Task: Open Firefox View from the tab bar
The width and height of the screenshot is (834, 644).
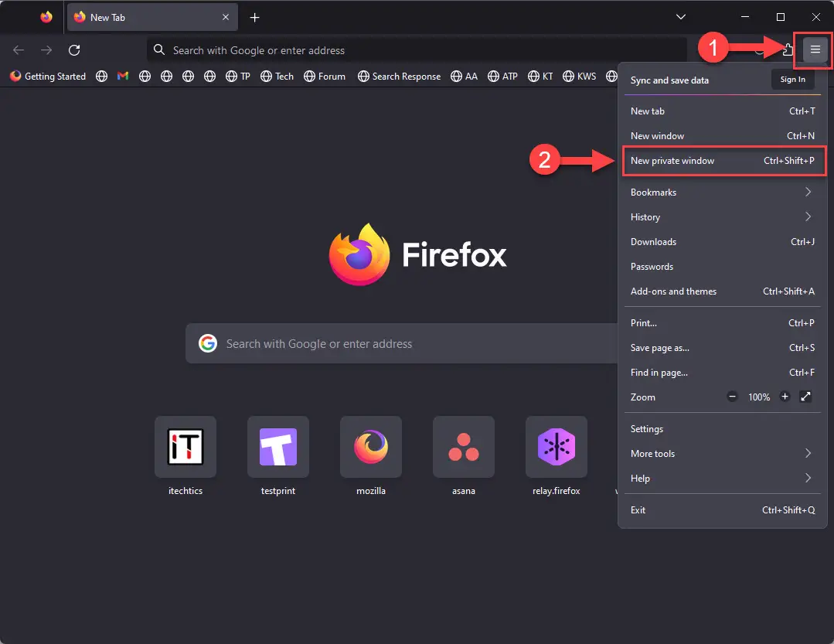Action: 46,17
